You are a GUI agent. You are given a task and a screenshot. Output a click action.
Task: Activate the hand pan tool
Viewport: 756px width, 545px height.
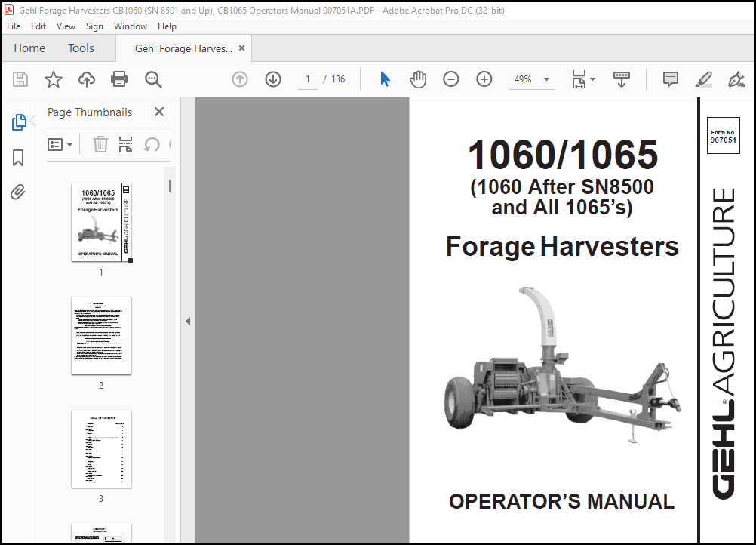click(x=417, y=79)
